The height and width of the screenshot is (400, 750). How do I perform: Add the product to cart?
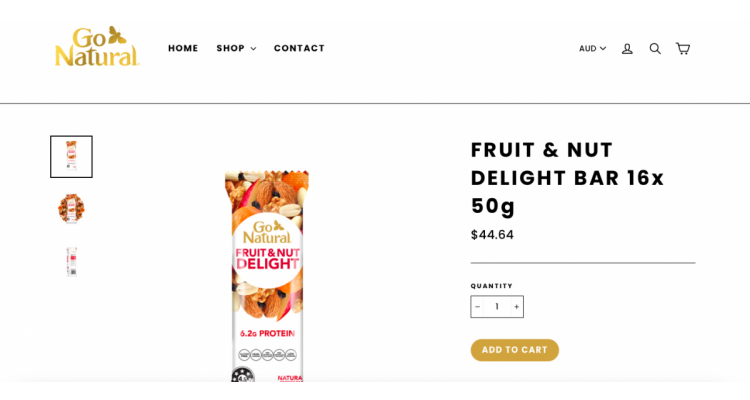(515, 350)
